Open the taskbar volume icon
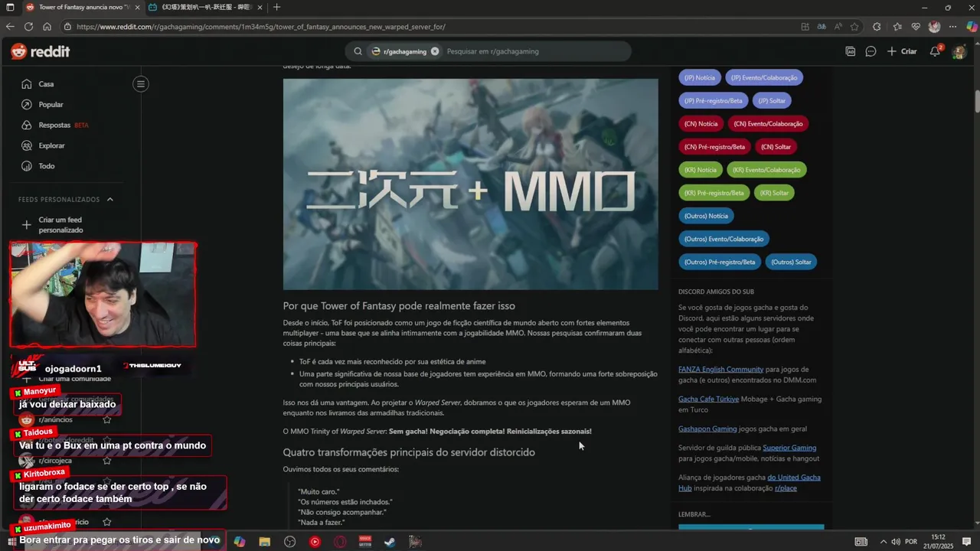 coord(895,542)
